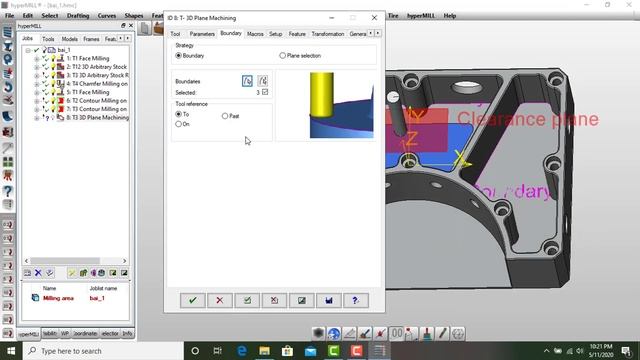Click the green four-squares icon in left toolbar
Image resolution: width=640 pixels, height=360 pixels.
coord(7,162)
